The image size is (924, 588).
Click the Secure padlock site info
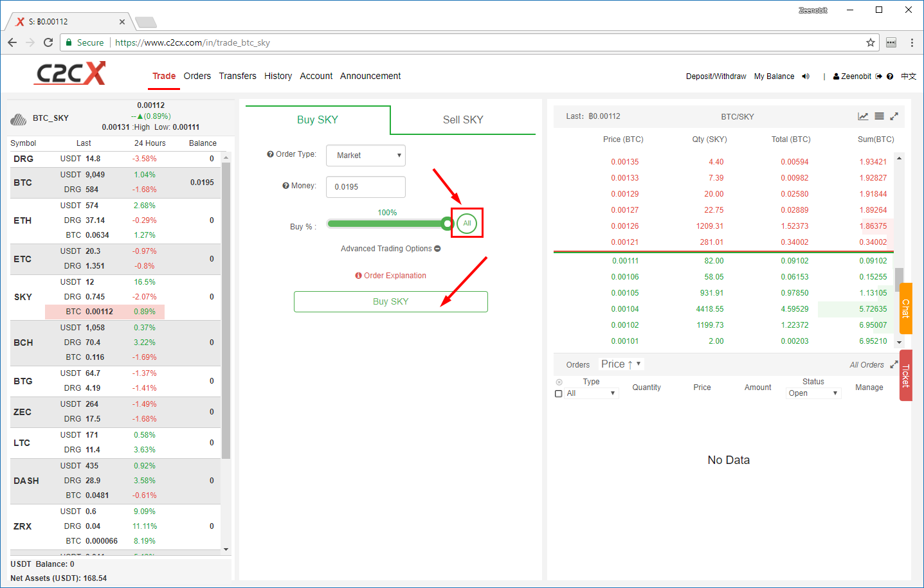click(x=84, y=42)
